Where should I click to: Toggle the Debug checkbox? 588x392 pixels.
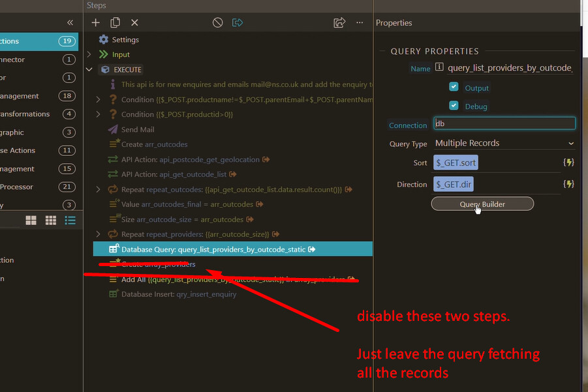[454, 105]
